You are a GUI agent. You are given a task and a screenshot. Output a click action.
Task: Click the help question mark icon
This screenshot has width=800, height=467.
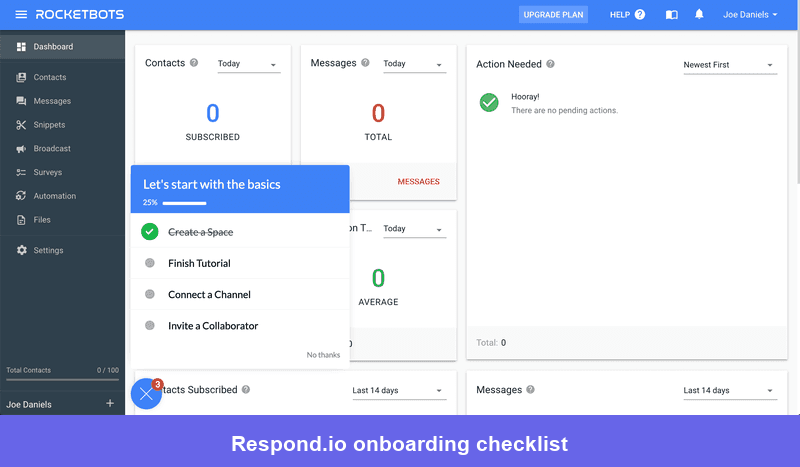pos(640,15)
